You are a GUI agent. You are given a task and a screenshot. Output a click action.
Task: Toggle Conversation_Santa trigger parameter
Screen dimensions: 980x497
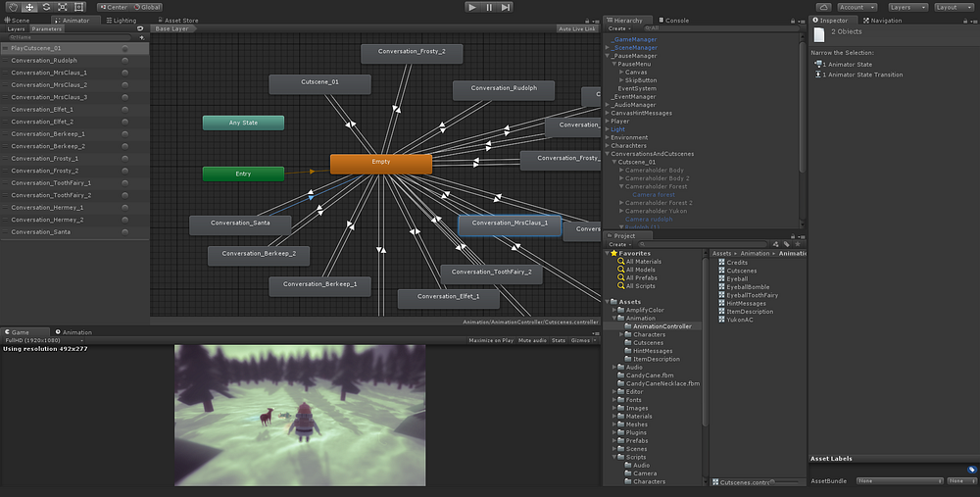click(125, 232)
